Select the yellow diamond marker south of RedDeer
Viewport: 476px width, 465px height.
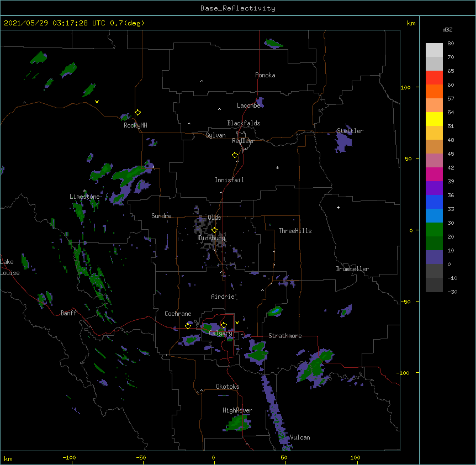(x=235, y=155)
